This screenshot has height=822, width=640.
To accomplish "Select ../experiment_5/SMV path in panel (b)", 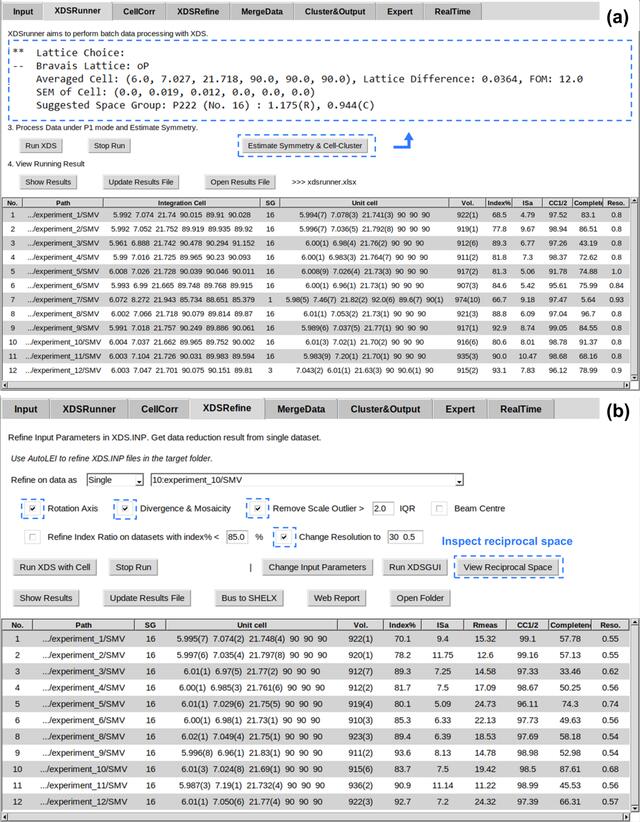I will tap(83, 704).
